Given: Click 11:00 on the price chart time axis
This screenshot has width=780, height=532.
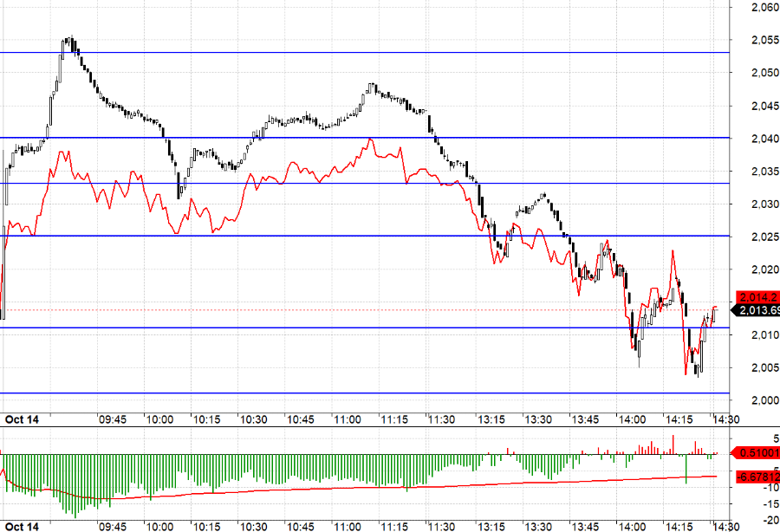Looking at the screenshot, I should (x=347, y=419).
